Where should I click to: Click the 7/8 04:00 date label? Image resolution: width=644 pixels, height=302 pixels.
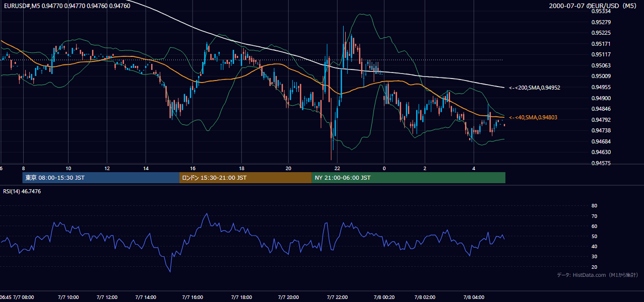click(474, 297)
